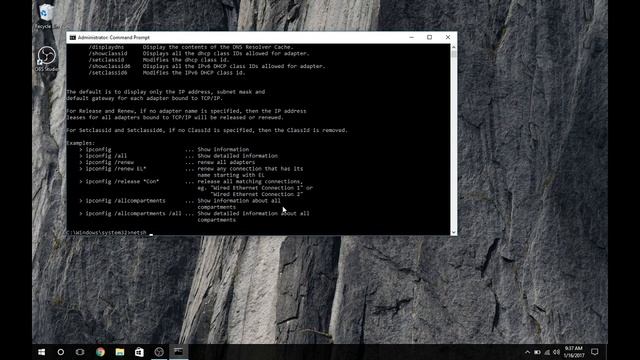Launch Google Chrome from the taskbar

point(100,352)
